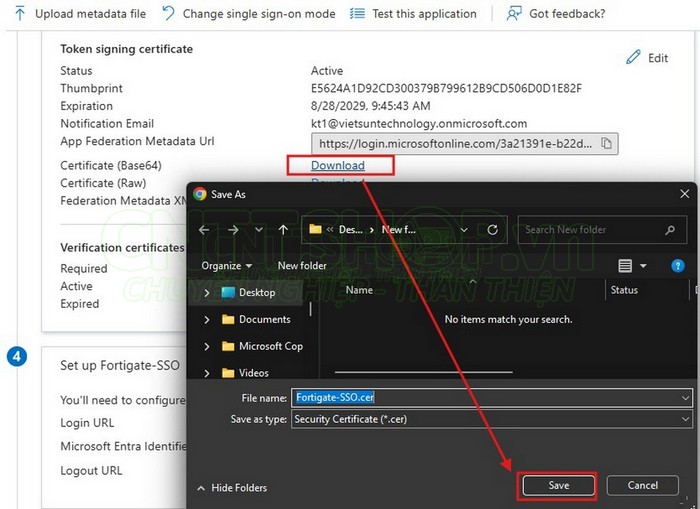The image size is (700, 509).
Task: Click the navigation pane scrollbar
Action: [311, 309]
